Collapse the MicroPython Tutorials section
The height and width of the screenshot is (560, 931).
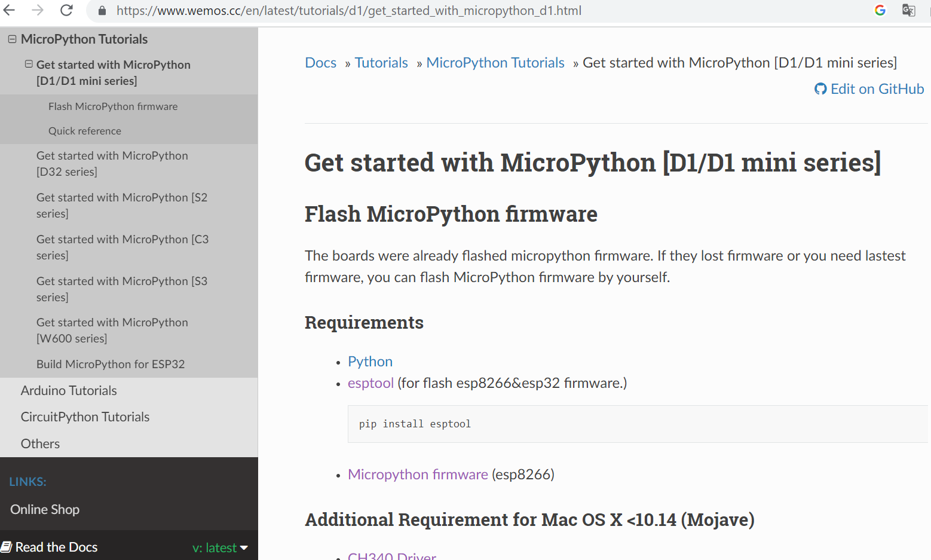coord(12,39)
